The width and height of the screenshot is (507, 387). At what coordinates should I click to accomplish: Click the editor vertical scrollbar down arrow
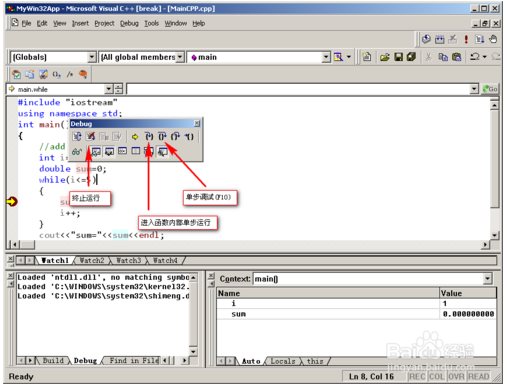[495, 235]
